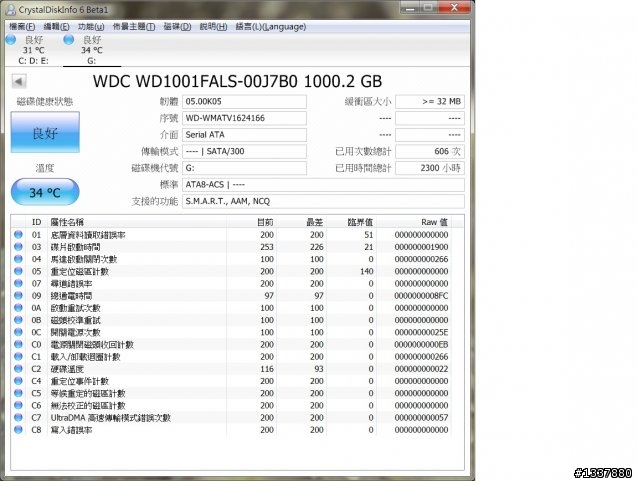Click status orb for attribute 0B

tap(18, 320)
